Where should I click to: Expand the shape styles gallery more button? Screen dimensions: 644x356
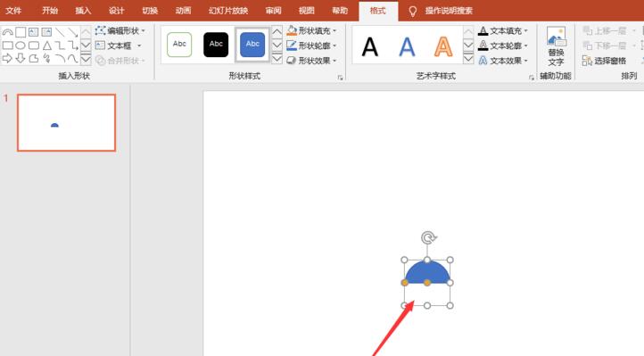point(277,59)
